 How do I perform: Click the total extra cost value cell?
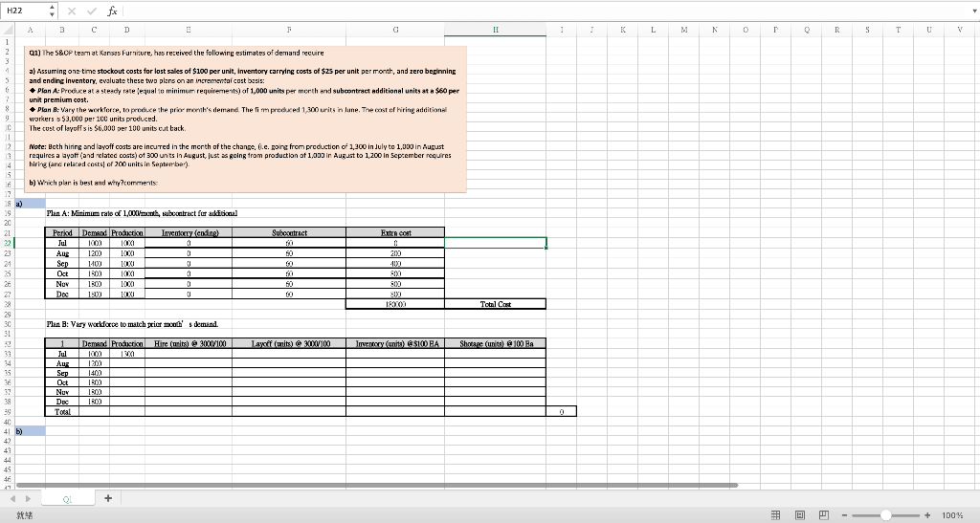coord(395,304)
